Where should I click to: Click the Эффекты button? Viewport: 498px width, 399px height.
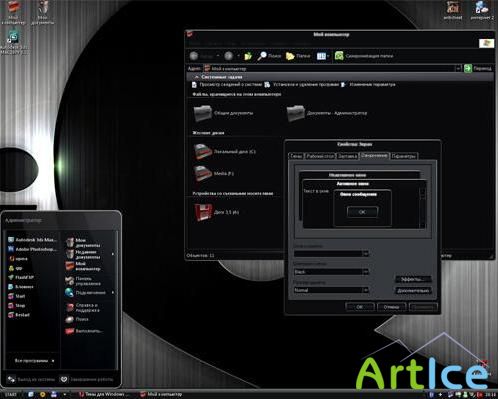click(413, 279)
